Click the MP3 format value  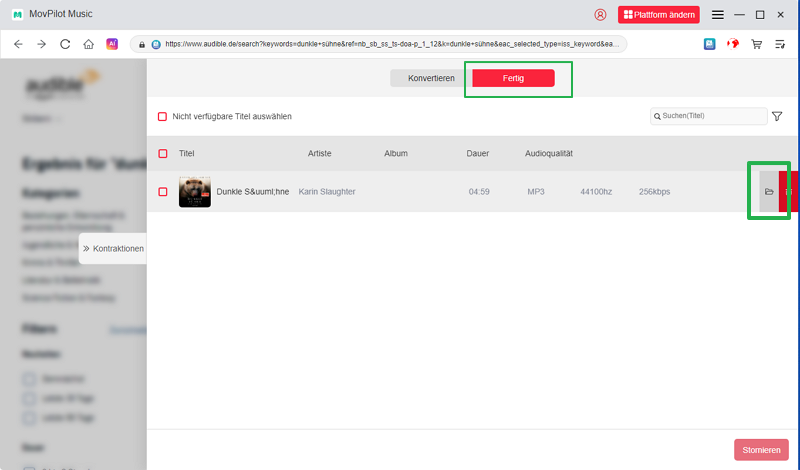tap(536, 192)
